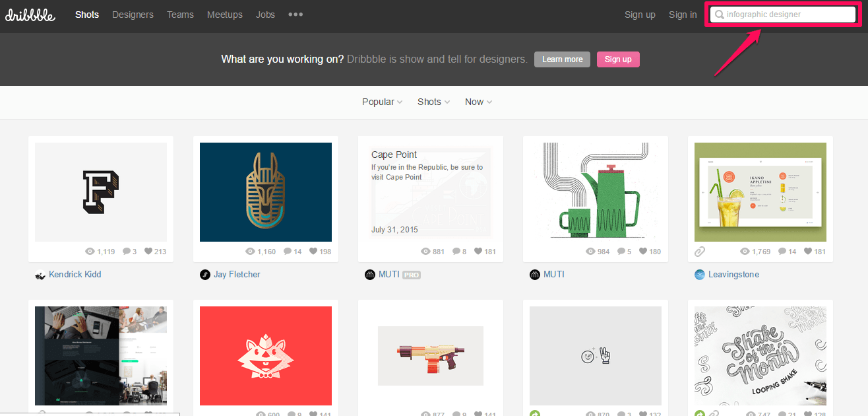Screen dimensions: 868x416
Task: Open the Jobs nav item
Action: (x=265, y=15)
